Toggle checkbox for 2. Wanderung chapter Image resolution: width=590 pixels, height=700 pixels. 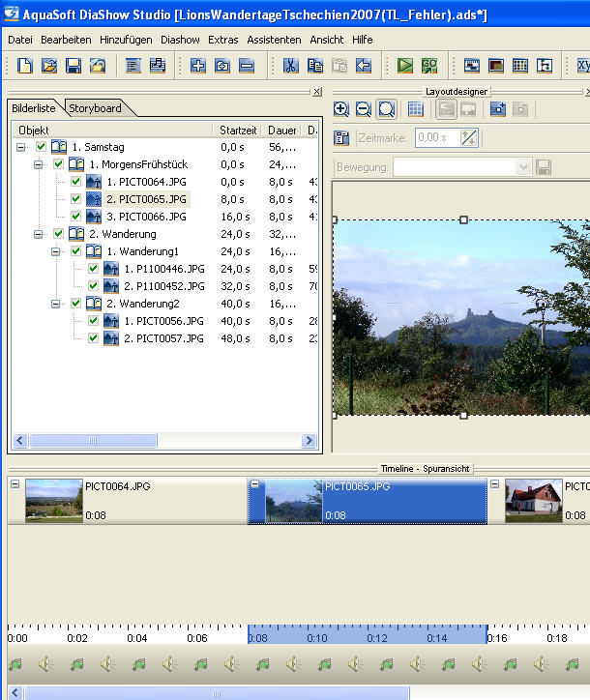pos(58,234)
